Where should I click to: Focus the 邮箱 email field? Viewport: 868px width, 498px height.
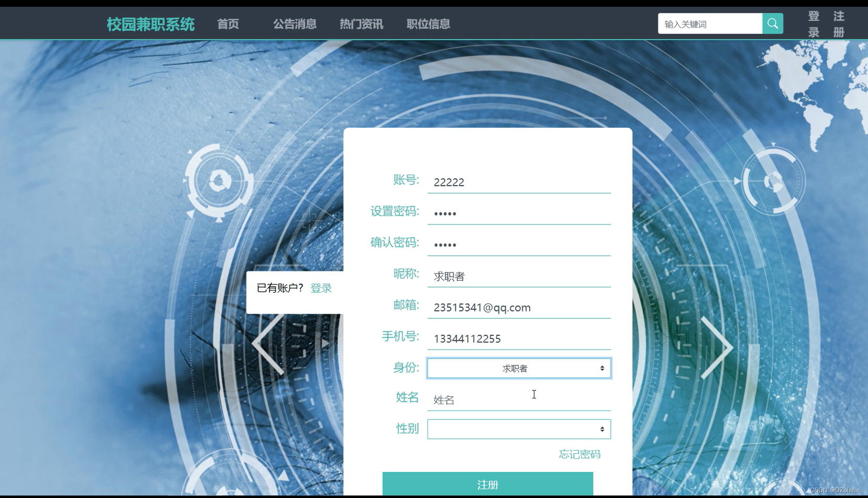click(519, 307)
